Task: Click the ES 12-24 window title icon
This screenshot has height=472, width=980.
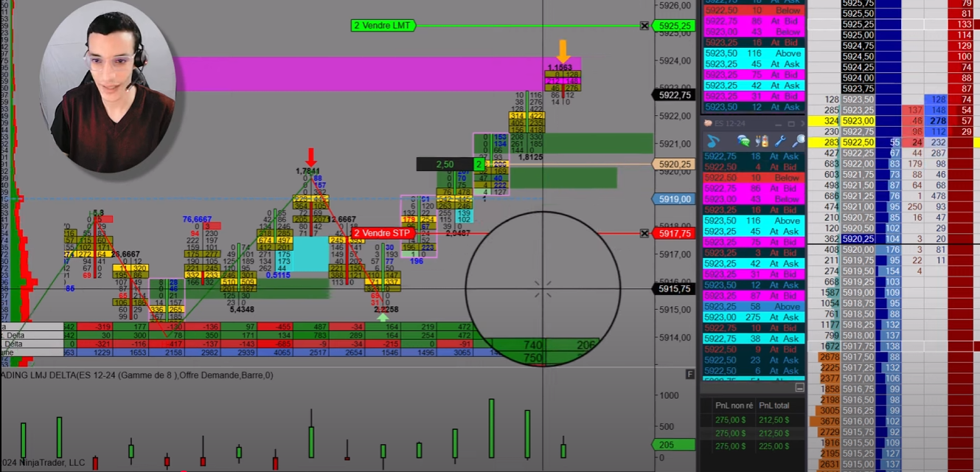Action: click(707, 123)
